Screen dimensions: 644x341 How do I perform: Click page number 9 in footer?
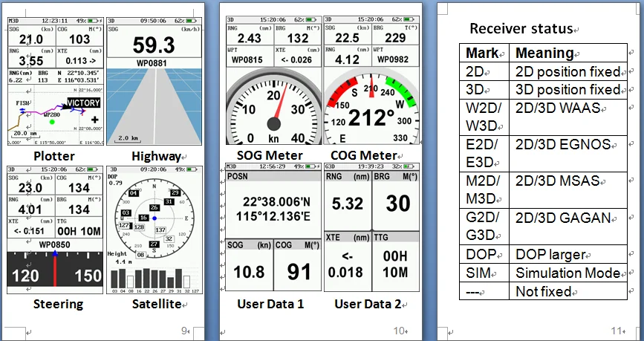(x=185, y=331)
